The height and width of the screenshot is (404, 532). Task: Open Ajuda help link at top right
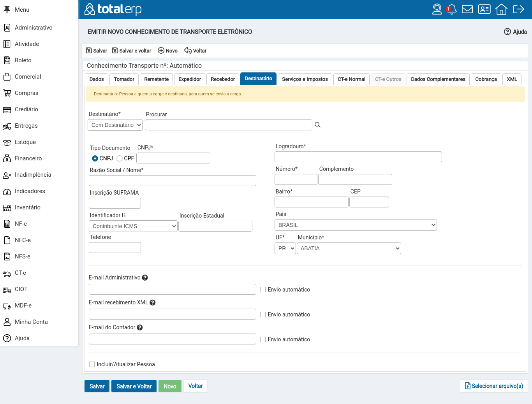515,32
